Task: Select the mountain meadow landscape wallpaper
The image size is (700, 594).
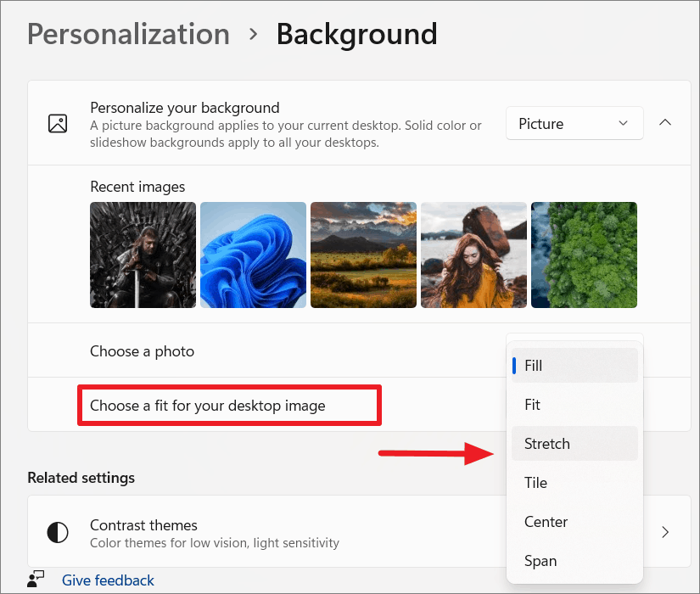Action: pos(363,255)
